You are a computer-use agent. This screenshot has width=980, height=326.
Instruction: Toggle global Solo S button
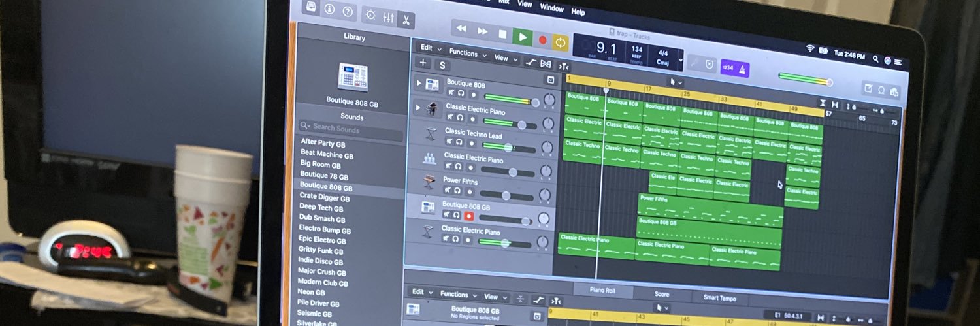[442, 65]
